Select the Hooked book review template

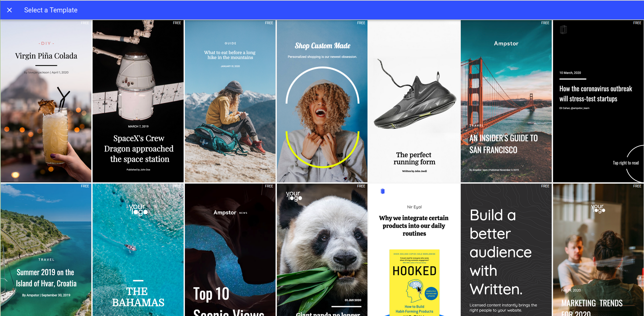click(x=414, y=250)
